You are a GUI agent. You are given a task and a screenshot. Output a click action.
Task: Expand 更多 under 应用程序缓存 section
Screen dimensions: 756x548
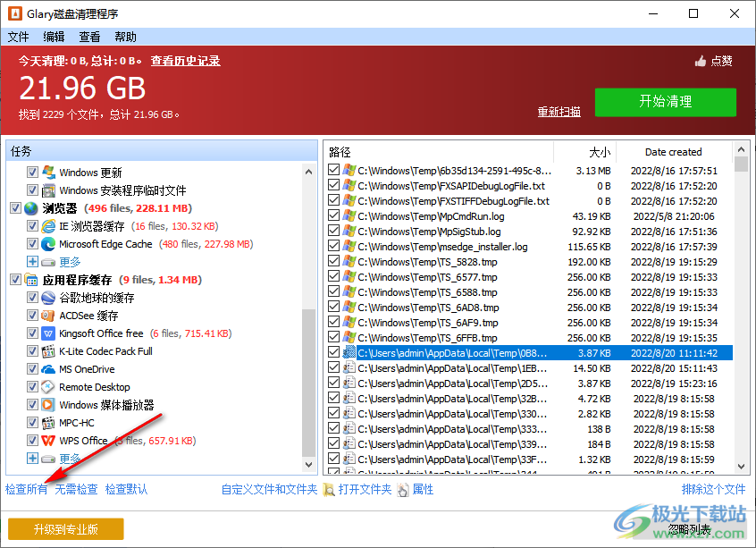(32, 459)
